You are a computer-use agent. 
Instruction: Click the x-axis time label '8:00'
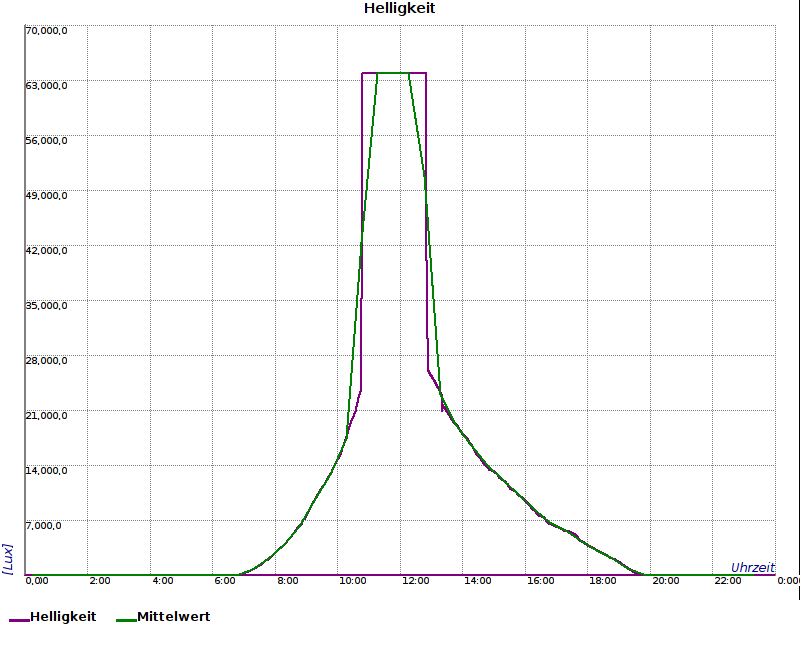click(x=288, y=581)
